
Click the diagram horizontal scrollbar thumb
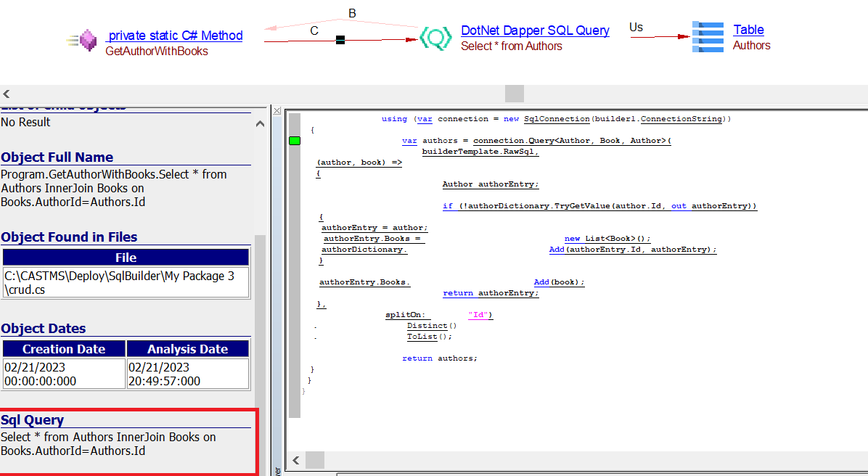(x=514, y=94)
